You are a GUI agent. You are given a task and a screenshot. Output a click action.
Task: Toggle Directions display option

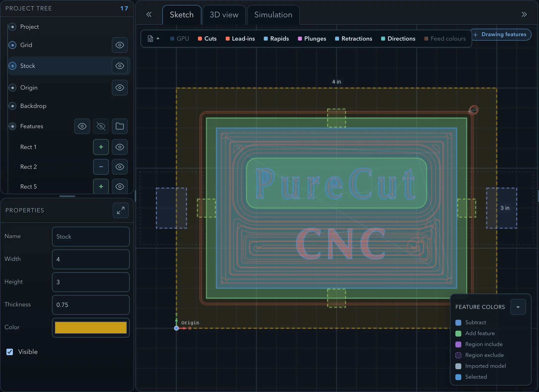pos(398,39)
